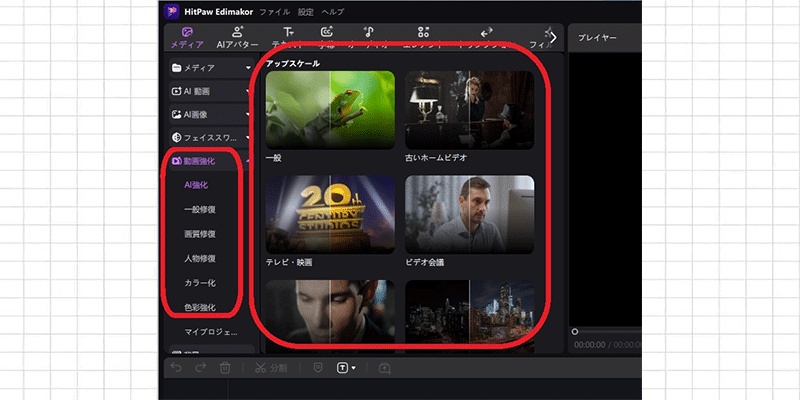This screenshot has height=400, width=800.
Task: Open マイプロジェクト in sidebar
Action: [x=211, y=332]
